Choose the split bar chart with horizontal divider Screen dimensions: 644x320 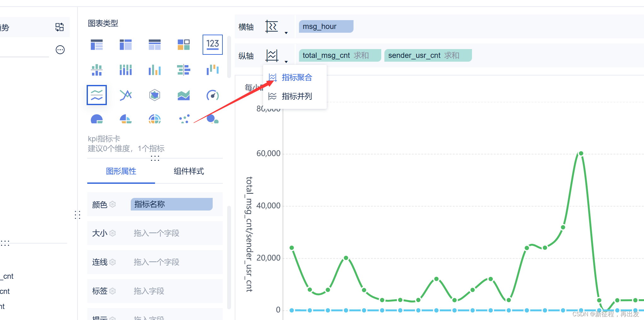coord(97,70)
